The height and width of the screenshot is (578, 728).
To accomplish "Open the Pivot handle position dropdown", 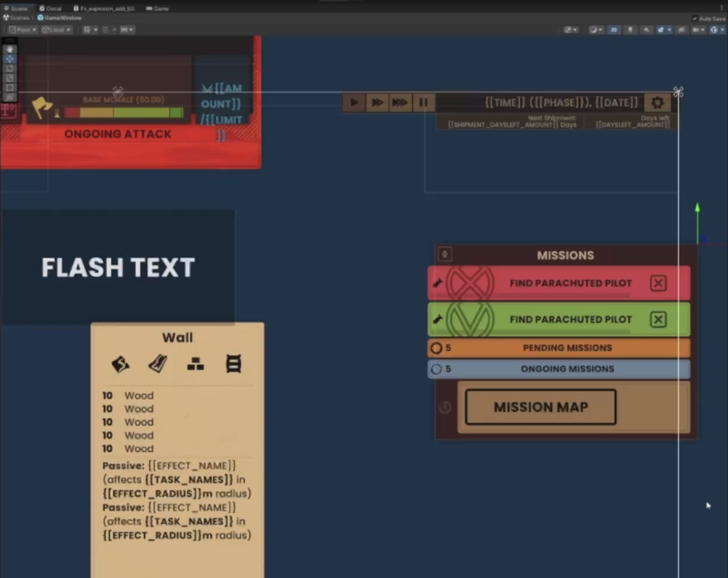I will [x=23, y=29].
